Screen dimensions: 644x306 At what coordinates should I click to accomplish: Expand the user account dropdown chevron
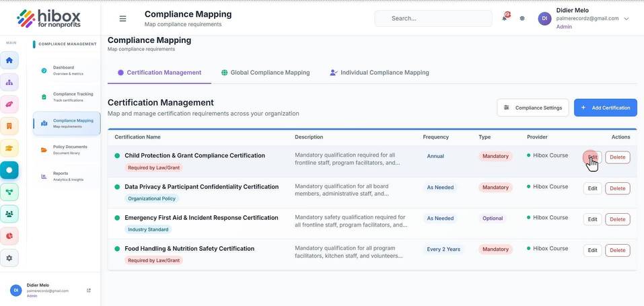point(627,18)
